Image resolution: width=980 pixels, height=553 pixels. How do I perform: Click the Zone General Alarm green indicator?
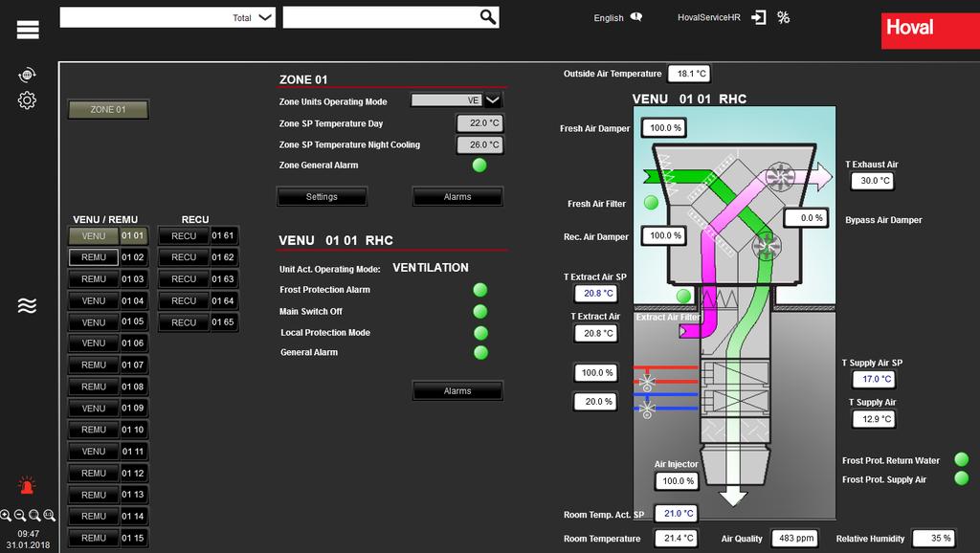point(479,165)
